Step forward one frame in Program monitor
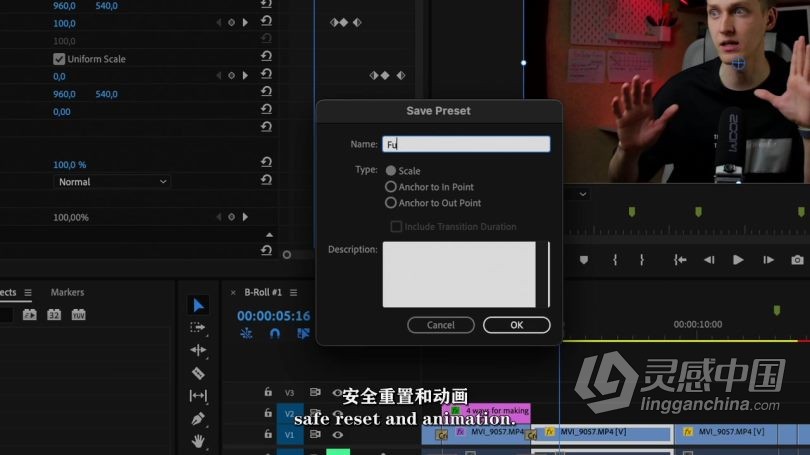 click(768, 260)
